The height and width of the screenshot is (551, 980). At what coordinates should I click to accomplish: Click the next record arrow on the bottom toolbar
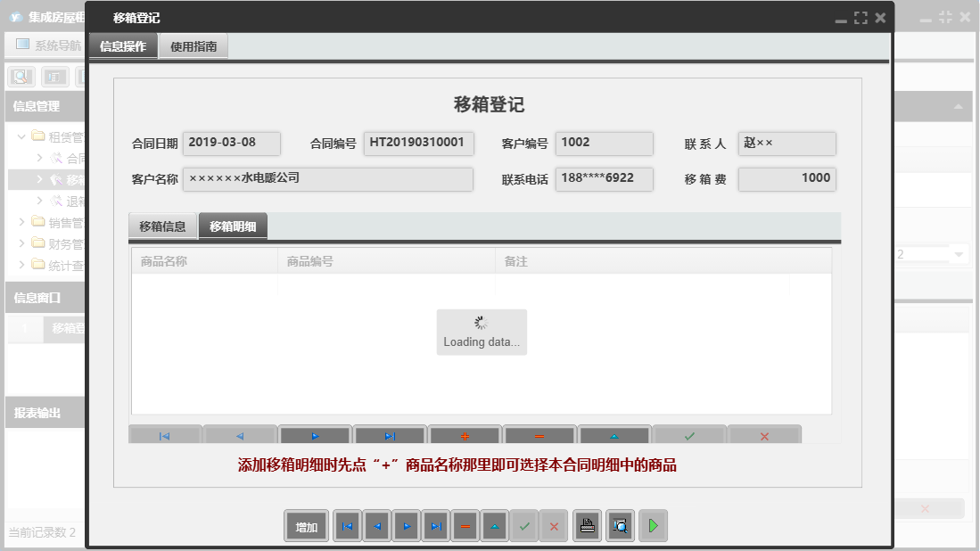pyautogui.click(x=406, y=525)
